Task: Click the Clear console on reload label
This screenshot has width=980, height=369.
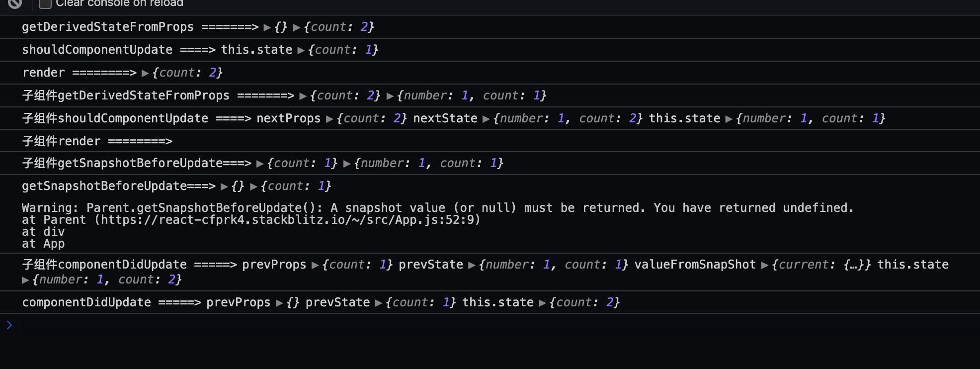Action: tap(119, 3)
